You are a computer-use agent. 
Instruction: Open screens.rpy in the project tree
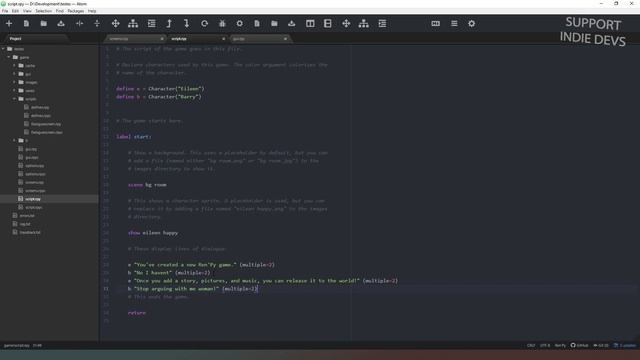[35, 182]
